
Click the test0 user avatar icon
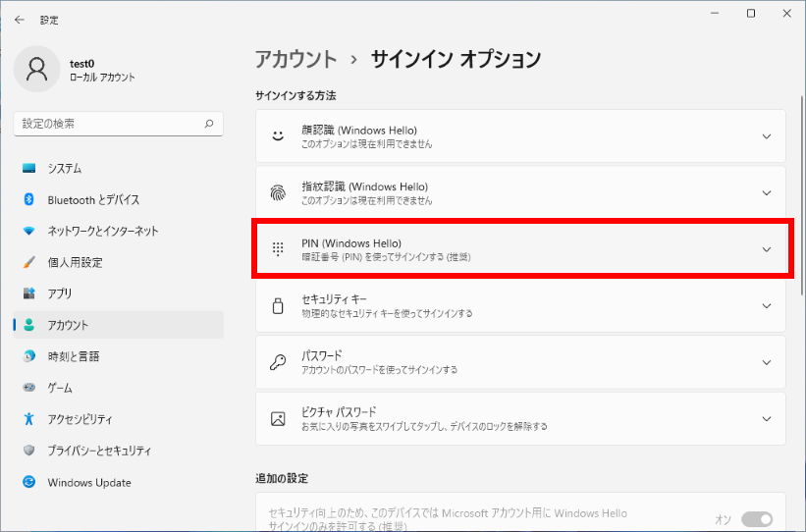coord(37,69)
